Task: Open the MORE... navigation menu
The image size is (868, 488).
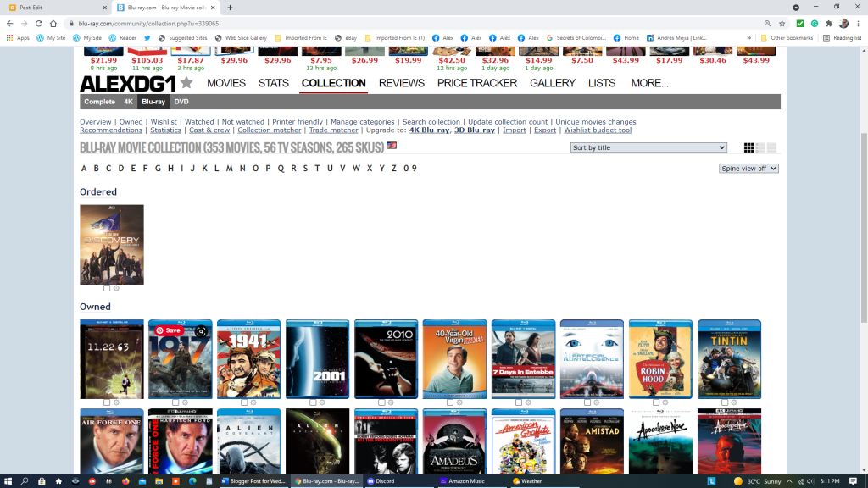Action: tap(649, 83)
